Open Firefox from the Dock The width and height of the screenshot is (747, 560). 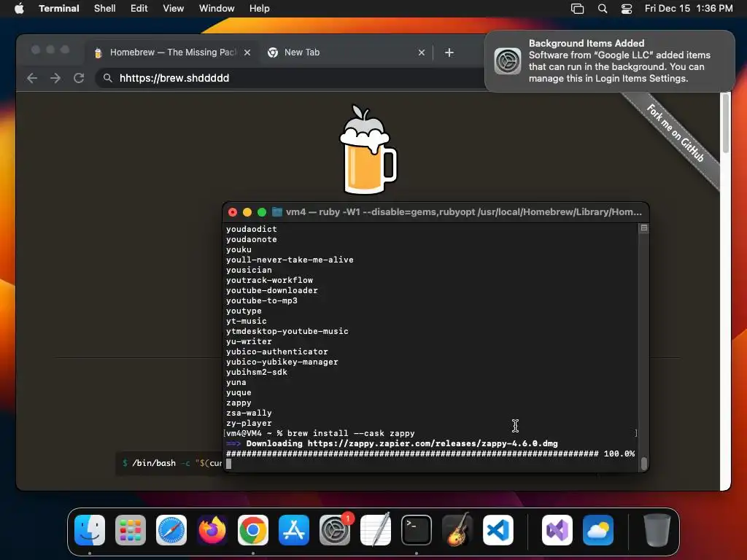[212, 530]
